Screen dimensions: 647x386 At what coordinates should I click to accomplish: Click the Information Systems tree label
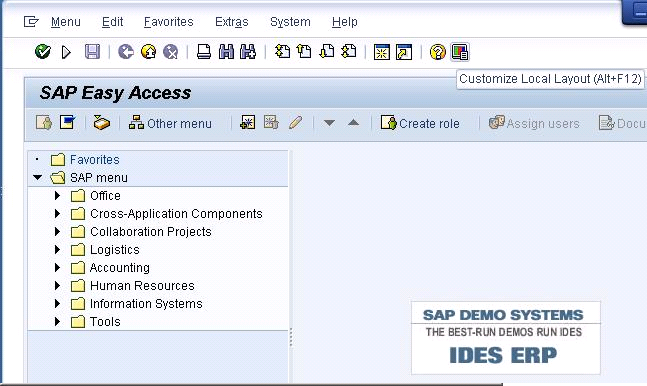[x=146, y=303]
